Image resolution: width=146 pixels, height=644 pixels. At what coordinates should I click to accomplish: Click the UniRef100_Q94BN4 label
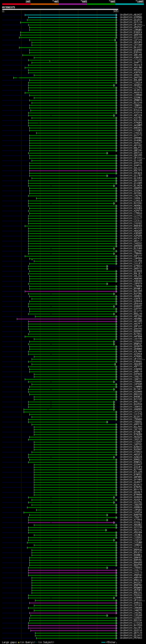(x=131, y=349)
